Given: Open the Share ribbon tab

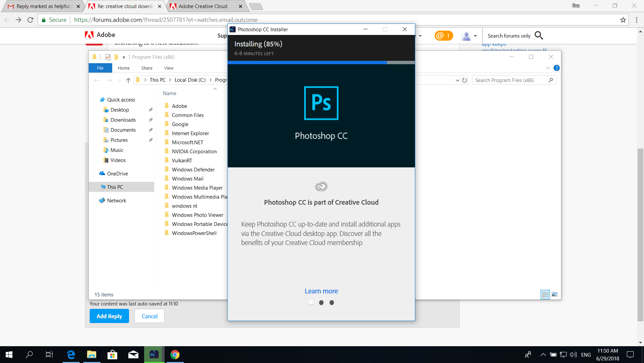Looking at the screenshot, I should 147,68.
